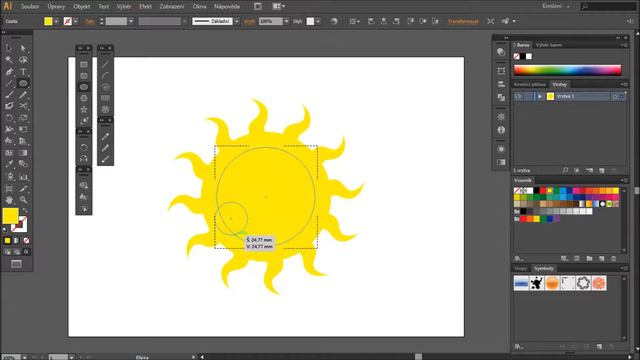Choose the Pencil tool in main toolbox
The image size is (640, 360).
pyautogui.click(x=23, y=95)
